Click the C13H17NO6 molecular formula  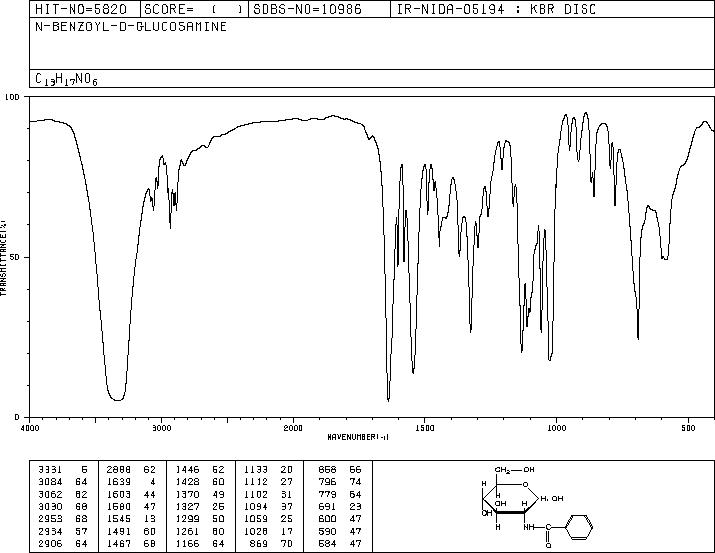click(x=66, y=79)
